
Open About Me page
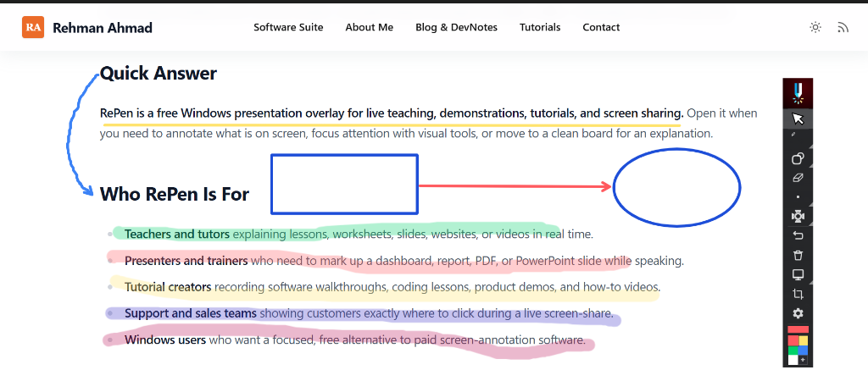tap(370, 27)
